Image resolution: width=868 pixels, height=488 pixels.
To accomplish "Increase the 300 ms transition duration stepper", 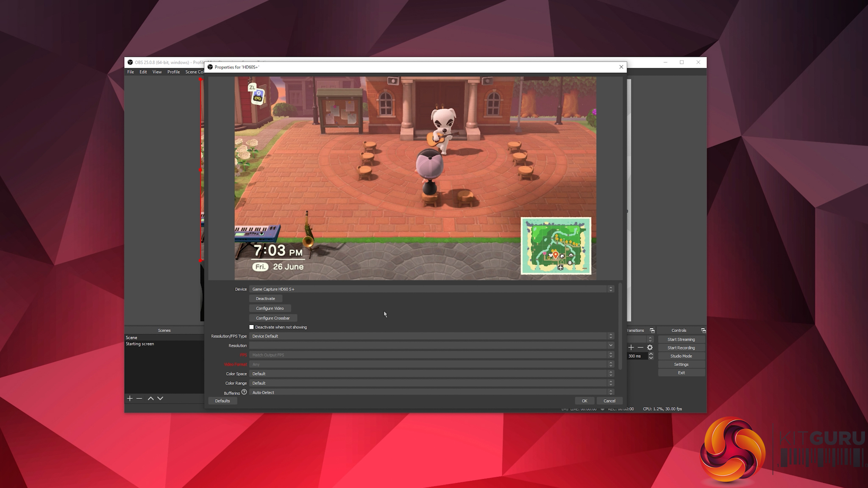I will click(x=651, y=354).
